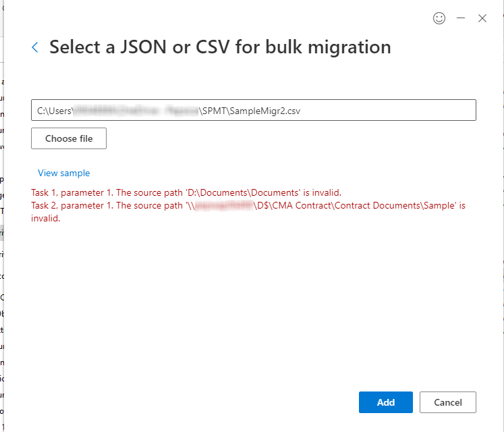504x432 pixels.
Task: Cancel the bulk migration dialog
Action: pyautogui.click(x=448, y=402)
